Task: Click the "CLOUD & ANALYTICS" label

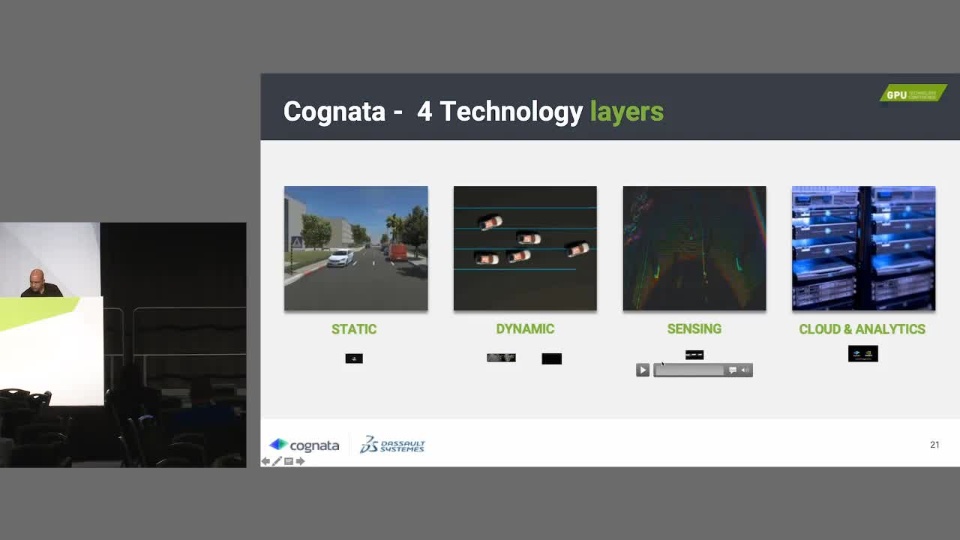Action: pyautogui.click(x=862, y=329)
